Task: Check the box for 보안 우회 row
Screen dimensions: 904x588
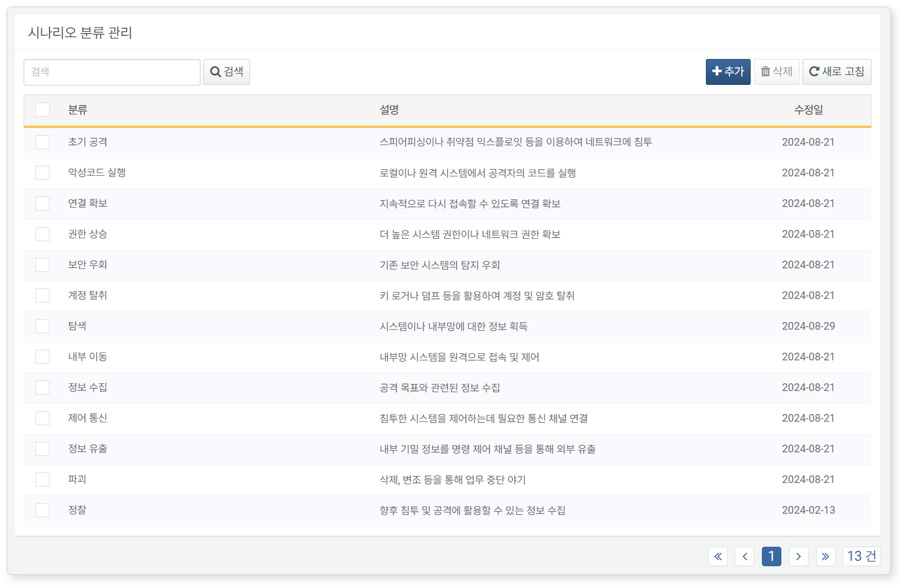Action: click(x=42, y=265)
